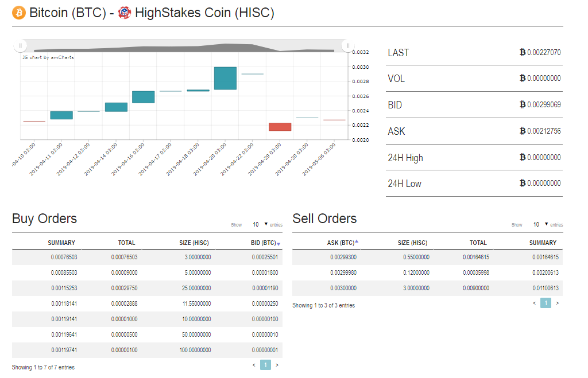588x378 pixels.
Task: Click buy order size 25.00000000
Action: click(x=196, y=288)
